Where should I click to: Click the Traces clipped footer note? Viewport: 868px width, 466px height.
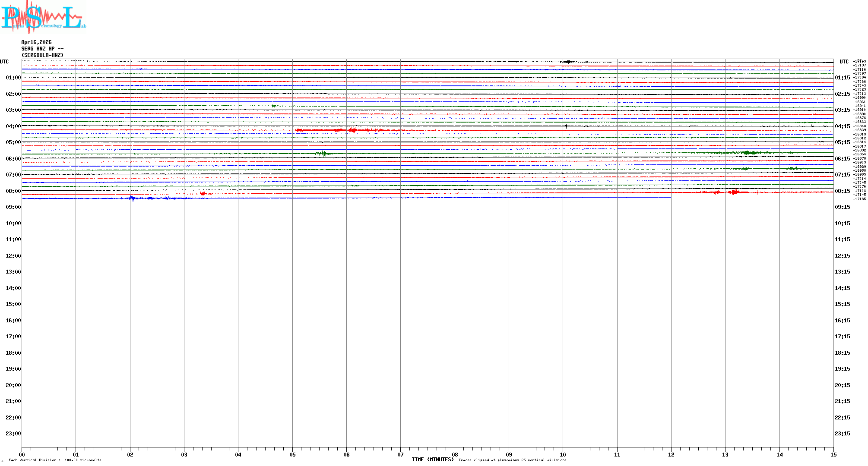[512, 460]
